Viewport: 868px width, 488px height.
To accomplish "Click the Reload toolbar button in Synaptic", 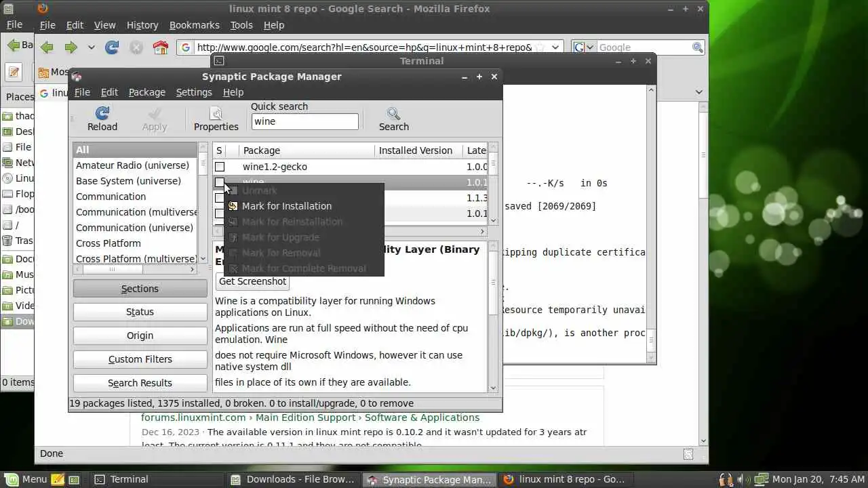I will (x=102, y=119).
